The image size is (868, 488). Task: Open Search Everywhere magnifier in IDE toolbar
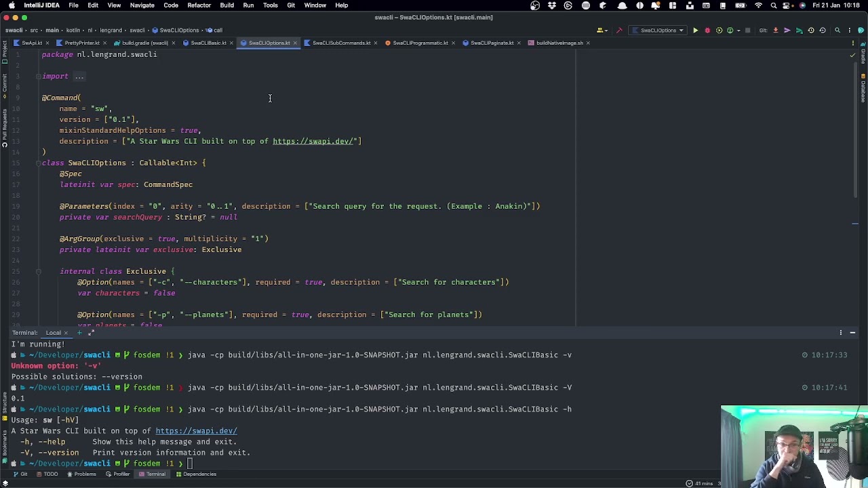tap(837, 30)
